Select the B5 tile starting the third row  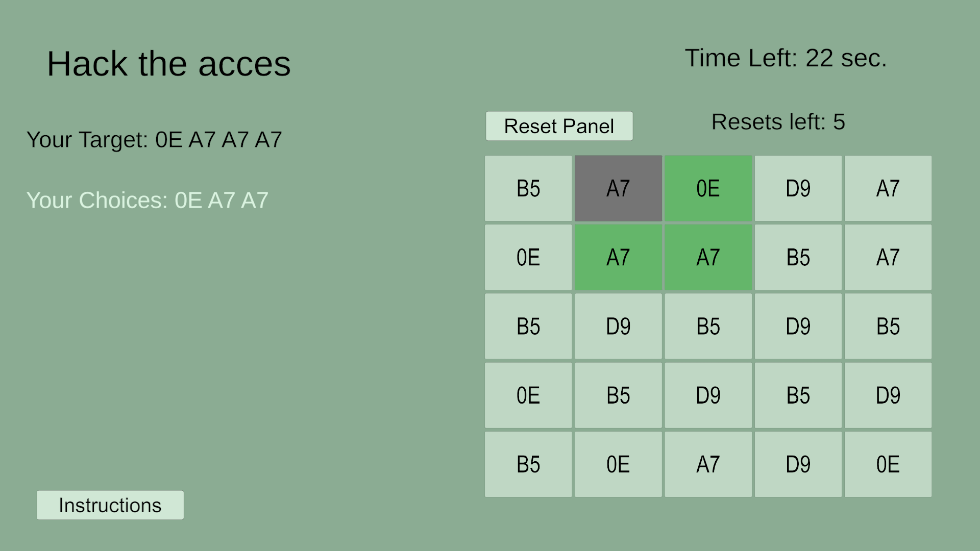(x=528, y=326)
